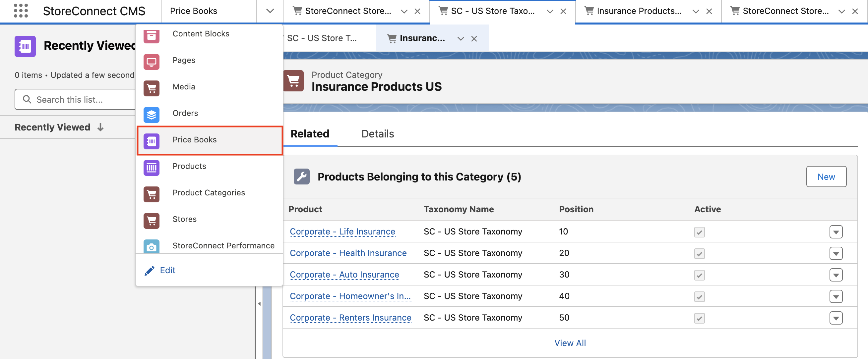
Task: Expand chevron on the Insuranc... subtab
Action: click(x=461, y=39)
